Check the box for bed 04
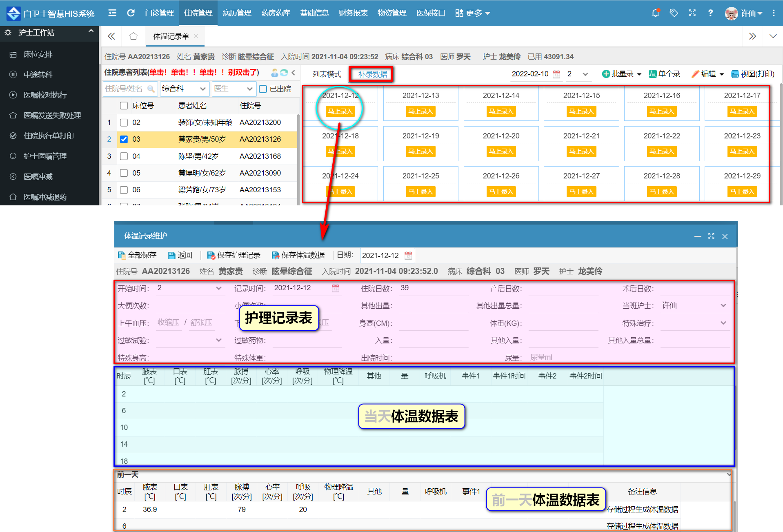783x532 pixels. pos(124,156)
